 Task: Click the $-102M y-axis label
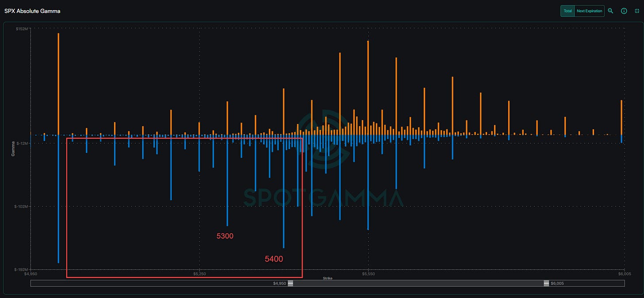point(21,206)
